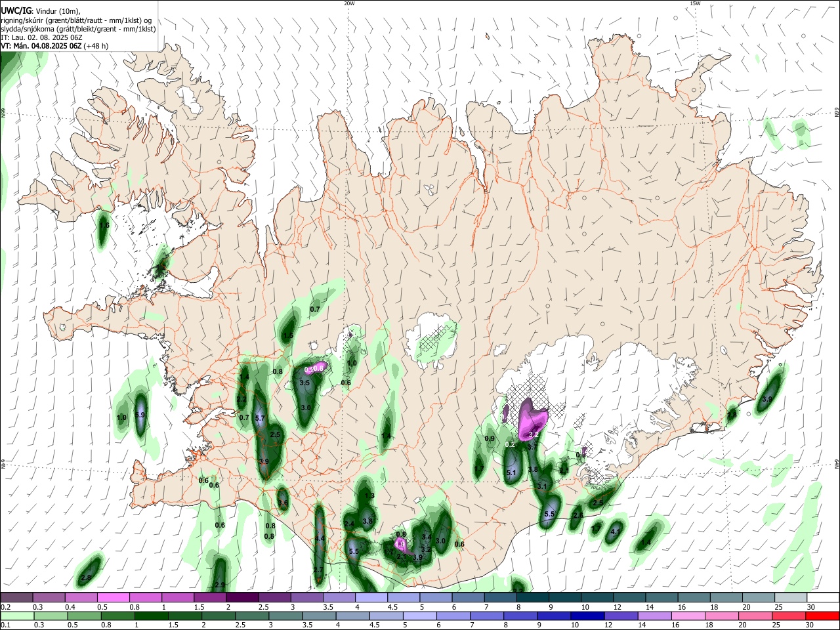This screenshot has width=840, height=630.
Task: Click the '0.9' precipitation value on the map
Action: [490, 439]
